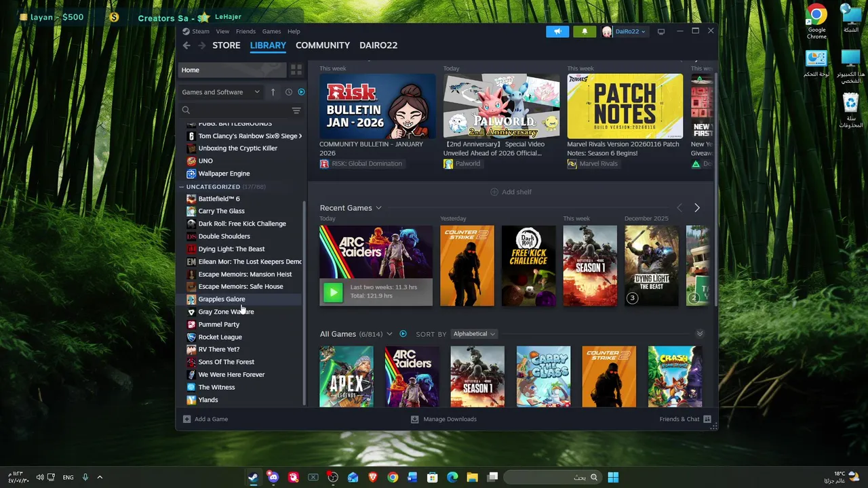Go forward with the Steam forward arrow

point(201,45)
